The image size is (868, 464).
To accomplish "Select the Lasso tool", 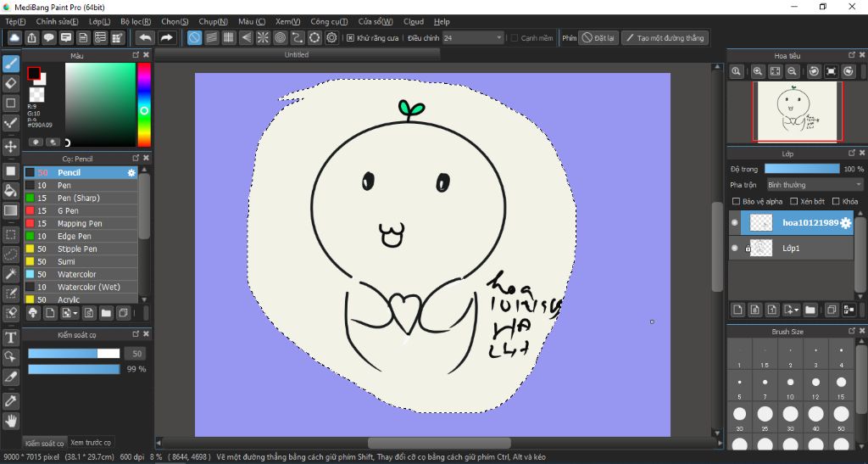I will tap(10, 254).
